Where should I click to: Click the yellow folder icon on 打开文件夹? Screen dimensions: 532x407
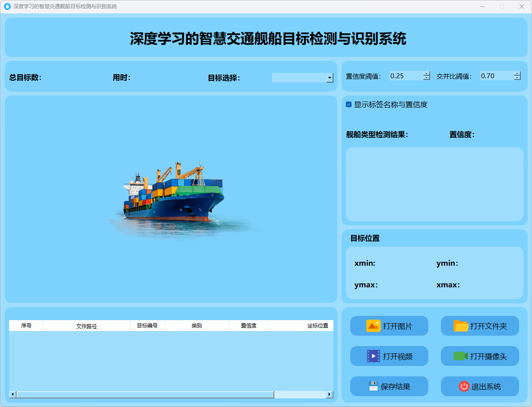pos(461,326)
